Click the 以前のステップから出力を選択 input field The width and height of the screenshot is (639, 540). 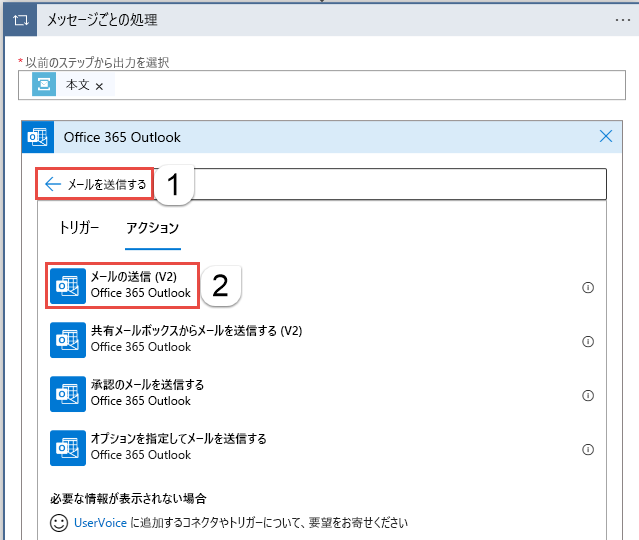pyautogui.click(x=322, y=85)
